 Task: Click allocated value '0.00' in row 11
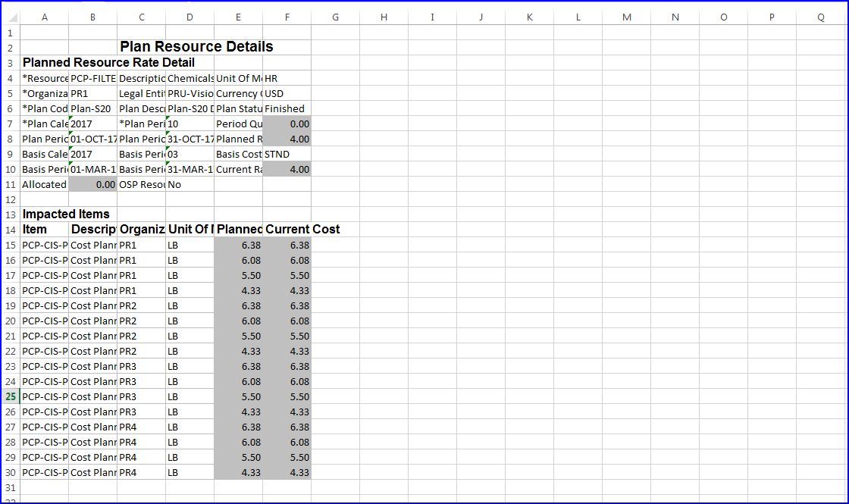pos(93,184)
